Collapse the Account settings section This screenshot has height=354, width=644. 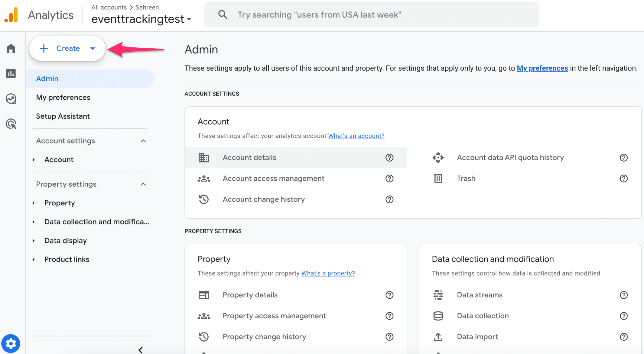143,141
